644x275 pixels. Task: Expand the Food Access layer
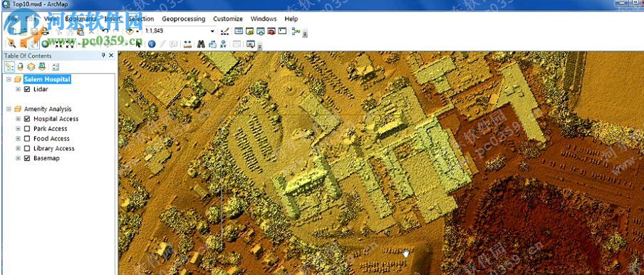(x=18, y=138)
